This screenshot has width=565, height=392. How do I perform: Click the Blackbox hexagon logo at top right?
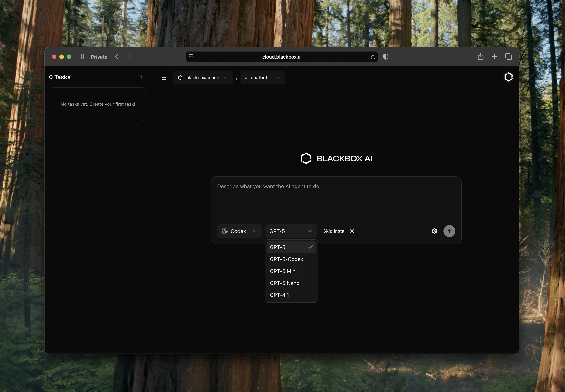pos(508,77)
